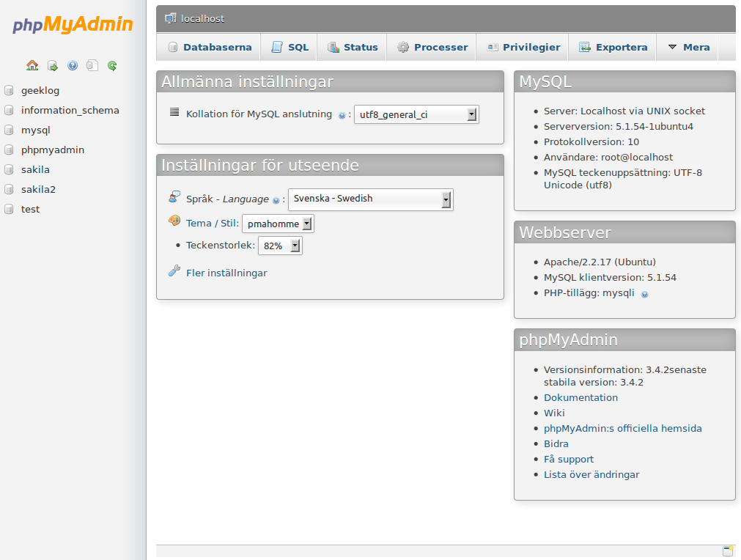Click database icon beside sakila2
Screen dimensions: 741x560
pos(9,190)
